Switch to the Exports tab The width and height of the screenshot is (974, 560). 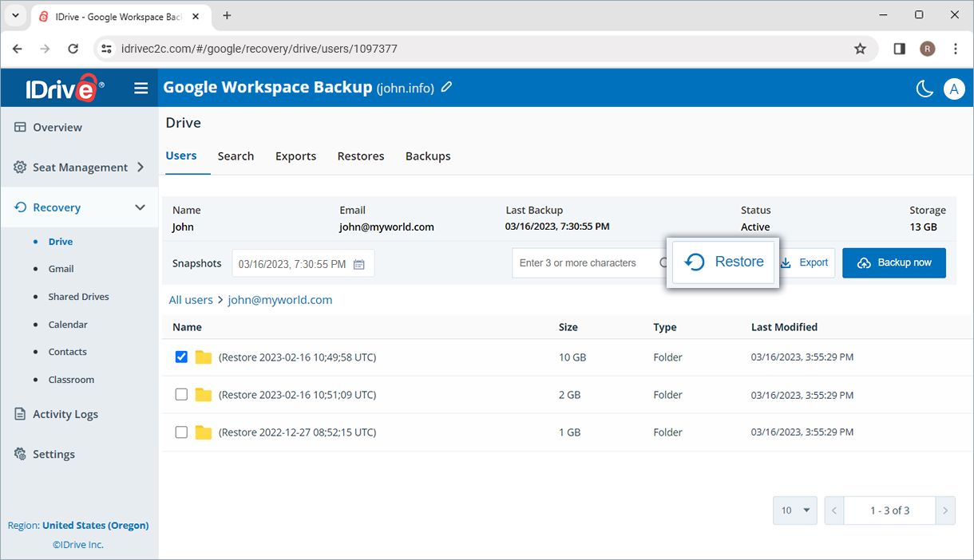295,156
